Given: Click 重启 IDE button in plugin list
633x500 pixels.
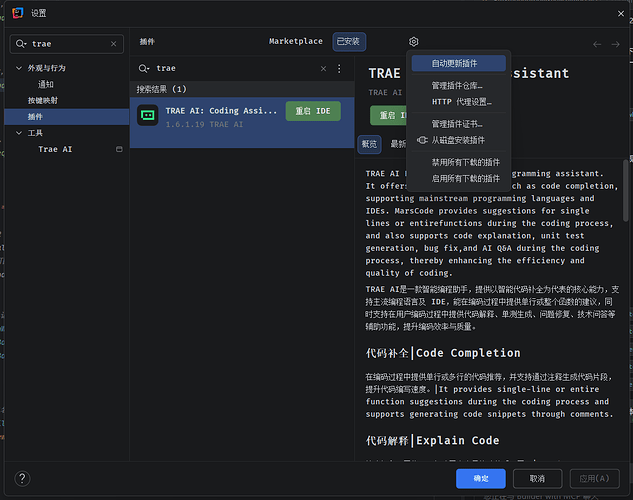Looking at the screenshot, I should tap(313, 111).
